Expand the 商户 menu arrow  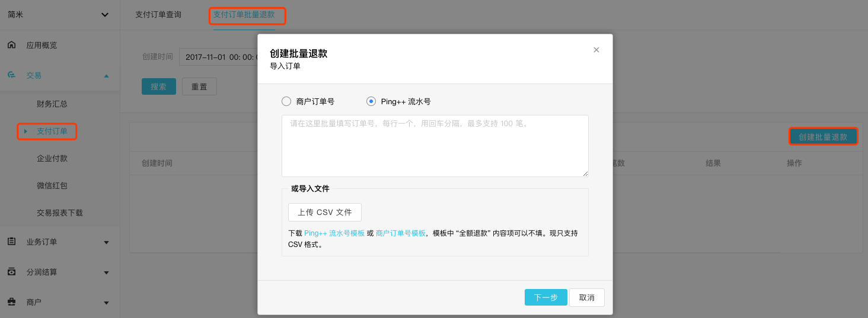pyautogui.click(x=106, y=303)
